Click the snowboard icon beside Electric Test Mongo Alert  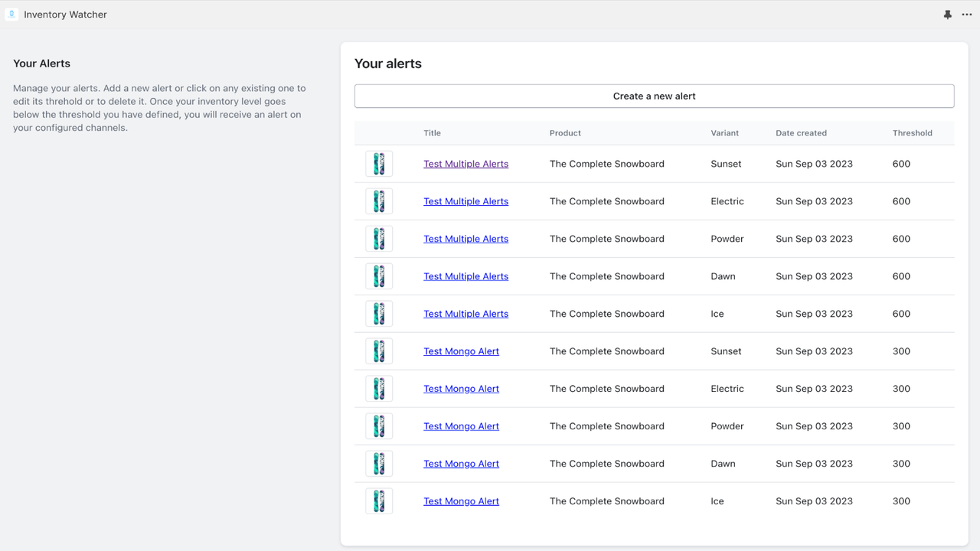[x=379, y=388]
